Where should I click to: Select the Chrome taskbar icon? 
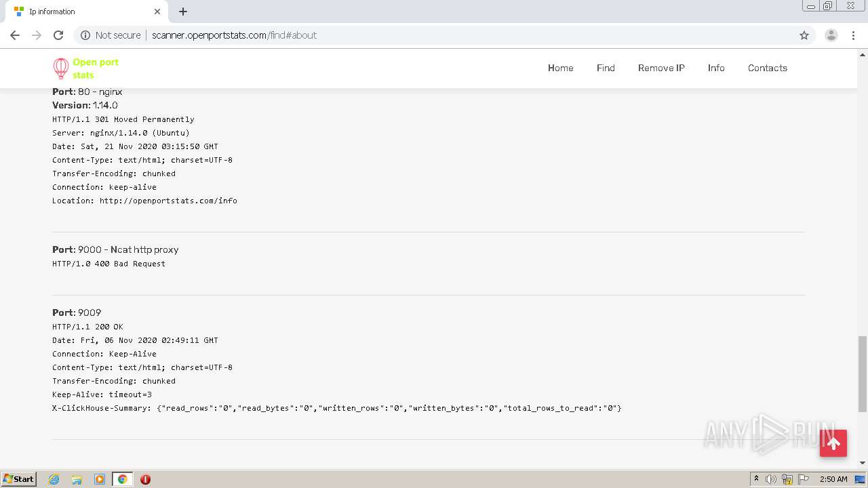(x=123, y=479)
